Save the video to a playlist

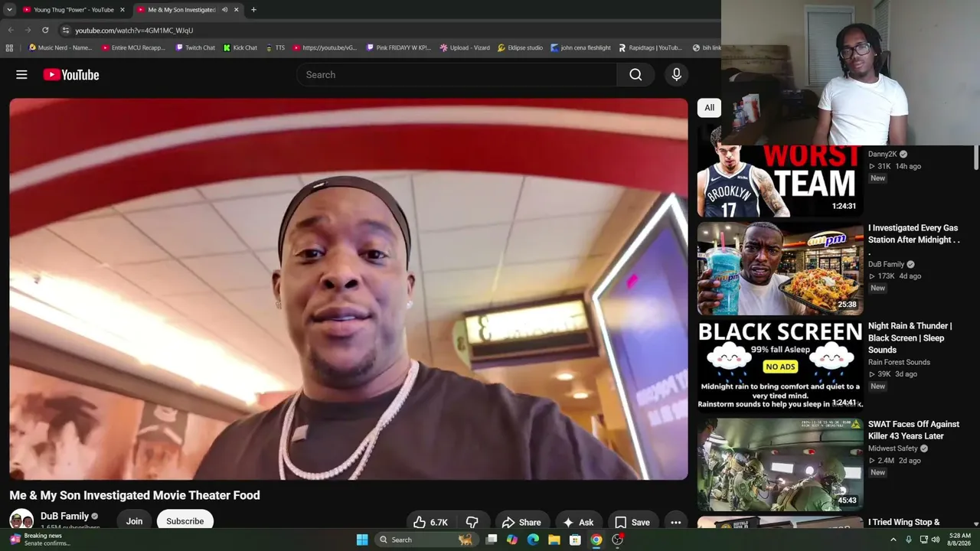click(632, 522)
